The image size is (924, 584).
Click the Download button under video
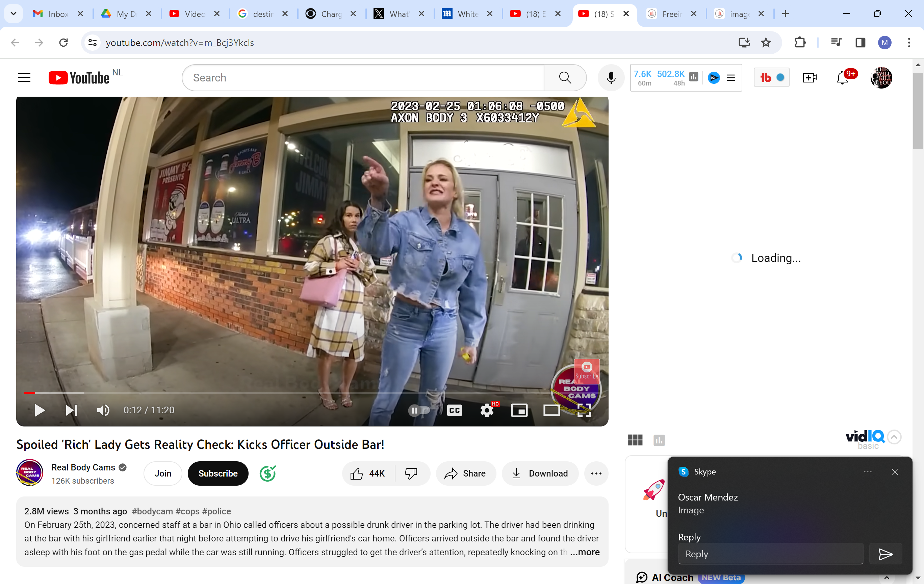(540, 473)
